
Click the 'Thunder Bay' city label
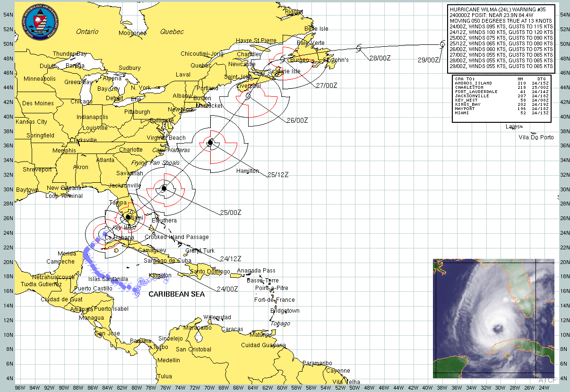70,54
